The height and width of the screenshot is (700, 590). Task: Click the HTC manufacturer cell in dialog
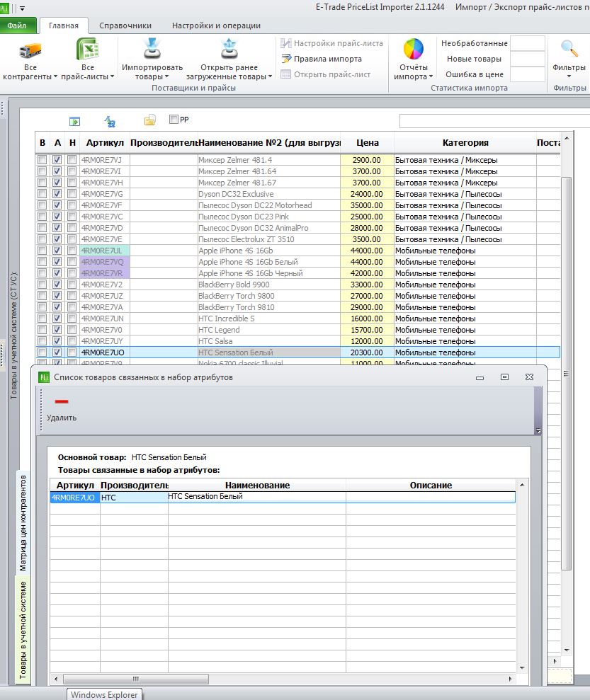(134, 498)
